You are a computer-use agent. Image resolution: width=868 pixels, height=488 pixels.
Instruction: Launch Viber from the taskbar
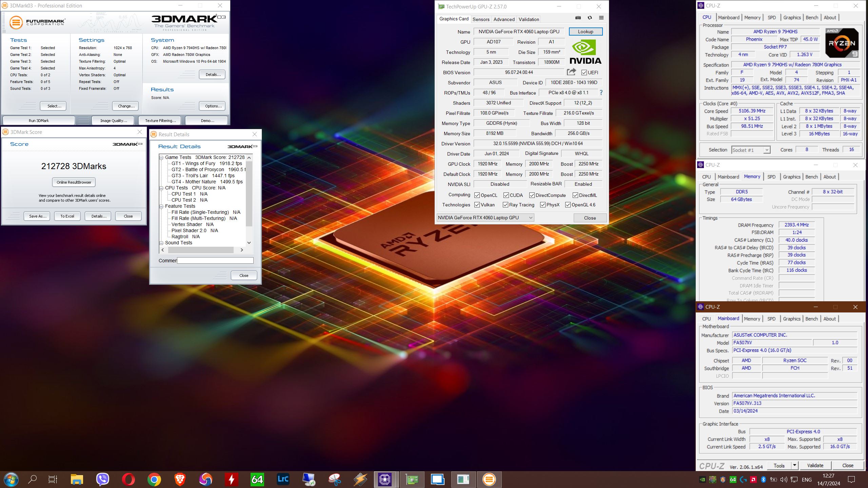pyautogui.click(x=103, y=480)
